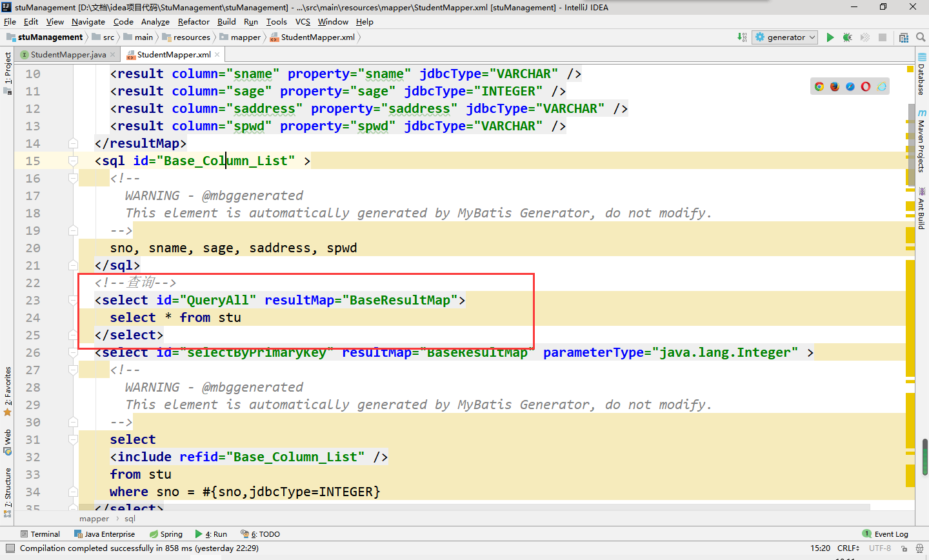Open the Hector inspections icon in status bar
Viewport: 929px width, 560px height.
(x=919, y=548)
